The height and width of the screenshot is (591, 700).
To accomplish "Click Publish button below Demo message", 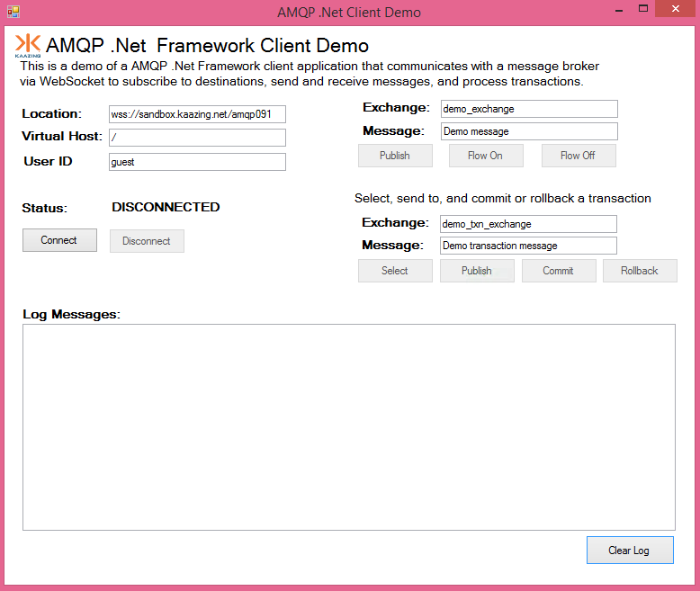I will [395, 156].
